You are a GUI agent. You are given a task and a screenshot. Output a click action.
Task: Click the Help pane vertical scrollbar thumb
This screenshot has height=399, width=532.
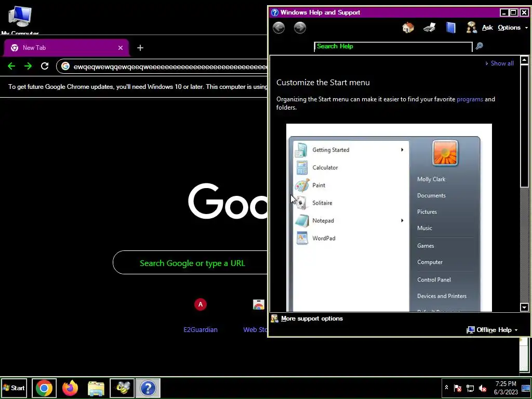coord(524,126)
